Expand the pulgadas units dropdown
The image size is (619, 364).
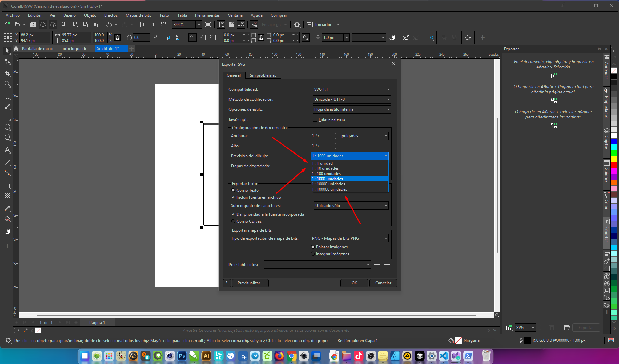tap(364, 136)
